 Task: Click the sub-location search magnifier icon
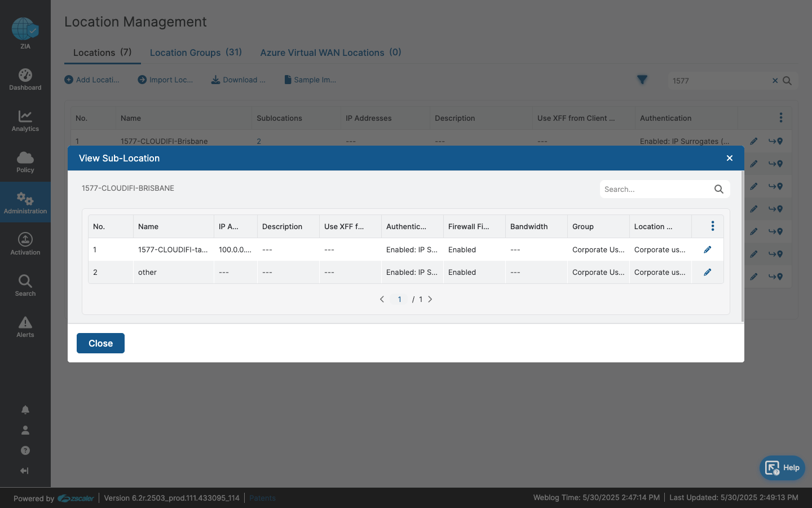[718, 189]
